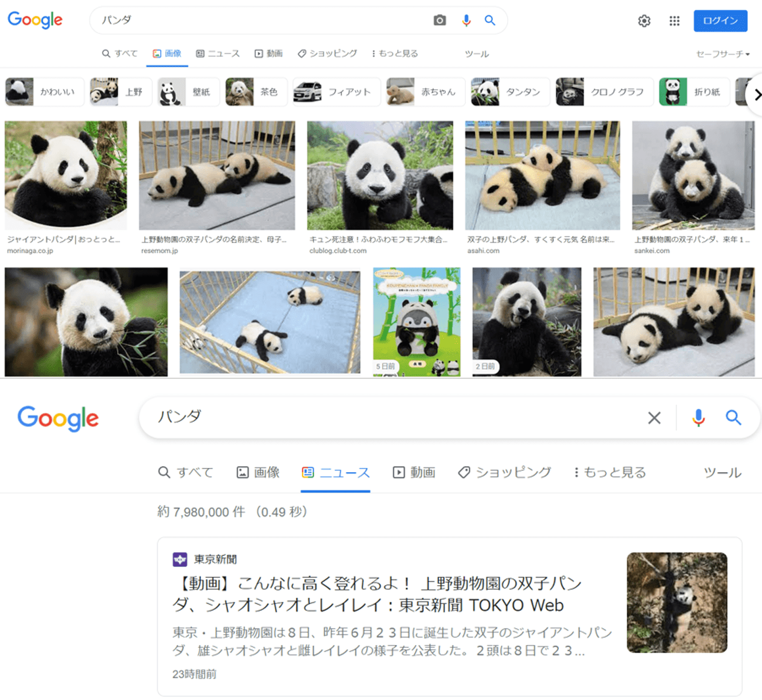762x700 pixels.
Task: Select 動画 tab in lower tab bar
Action: tap(414, 473)
